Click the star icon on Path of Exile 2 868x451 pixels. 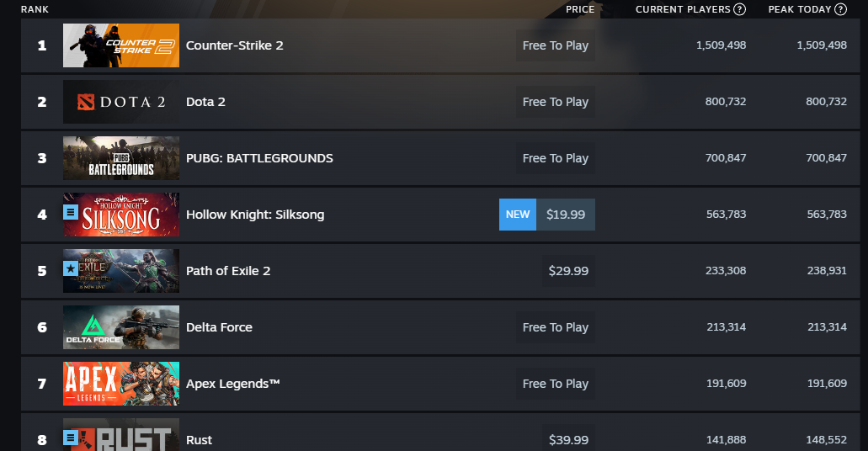(x=72, y=268)
